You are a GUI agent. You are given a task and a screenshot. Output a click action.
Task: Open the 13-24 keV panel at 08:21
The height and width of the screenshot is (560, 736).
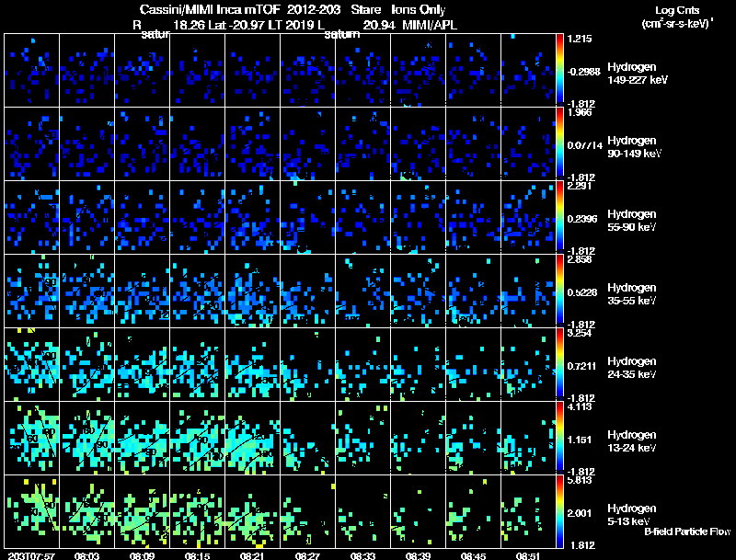pyautogui.click(x=252, y=438)
